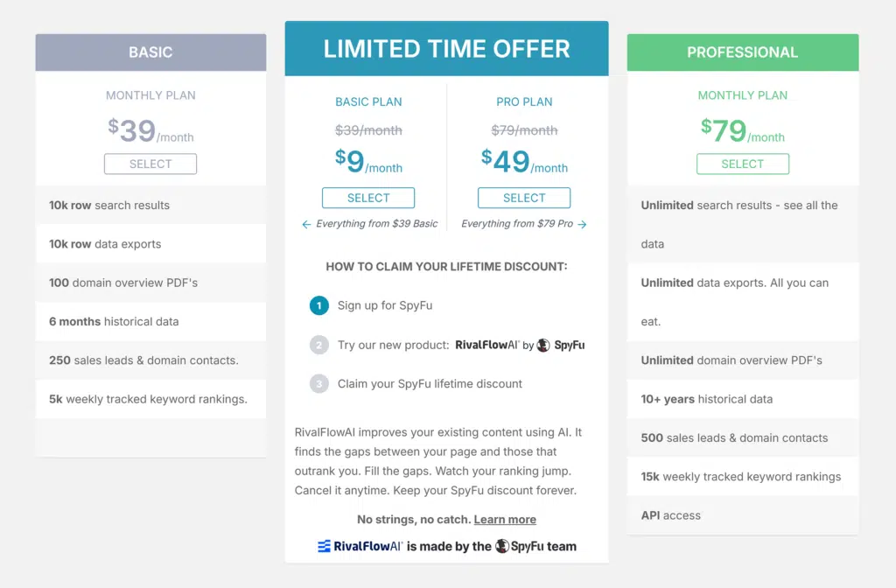Click the LIMITED TIME OFFER banner
Image resolution: width=896 pixels, height=588 pixels.
point(446,48)
